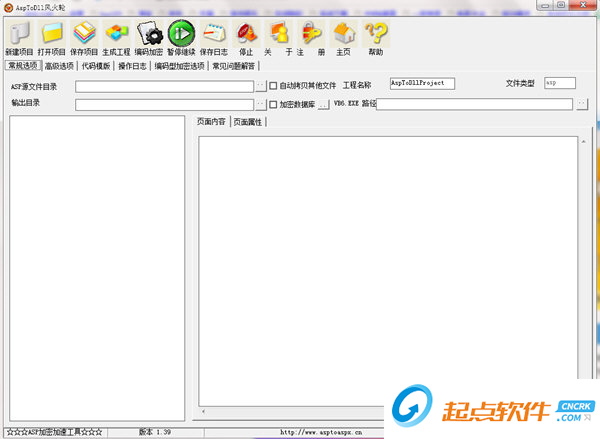Image resolution: width=600 pixels, height=439 pixels.
Task: Click inside the left file list pane
Action: point(97,268)
